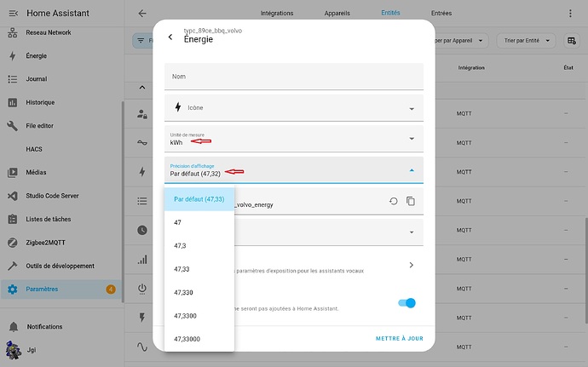Collapse the sidebar via hamburger menu icon
Image resolution: width=588 pixels, height=367 pixels.
(x=13, y=13)
